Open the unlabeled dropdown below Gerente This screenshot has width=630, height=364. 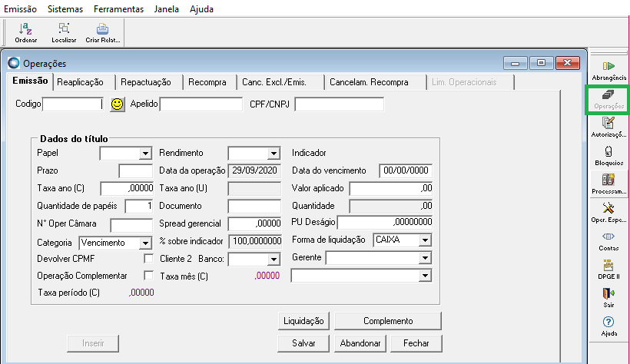coord(425,276)
